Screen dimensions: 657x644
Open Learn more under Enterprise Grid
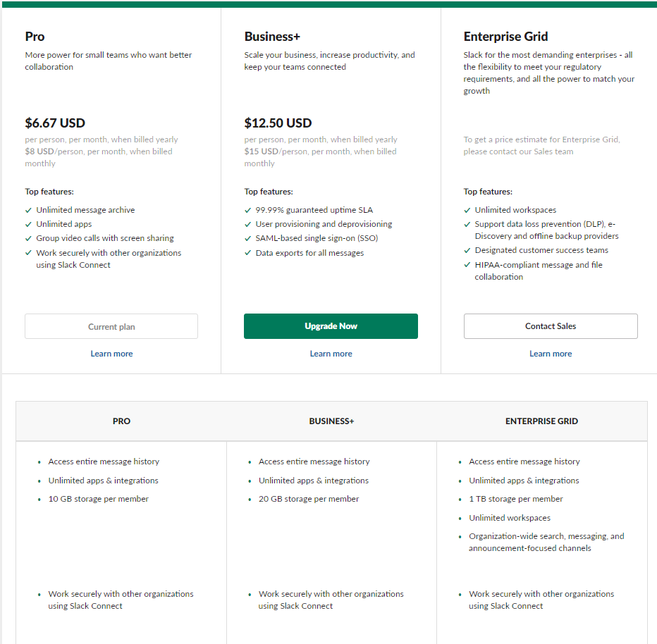click(551, 354)
